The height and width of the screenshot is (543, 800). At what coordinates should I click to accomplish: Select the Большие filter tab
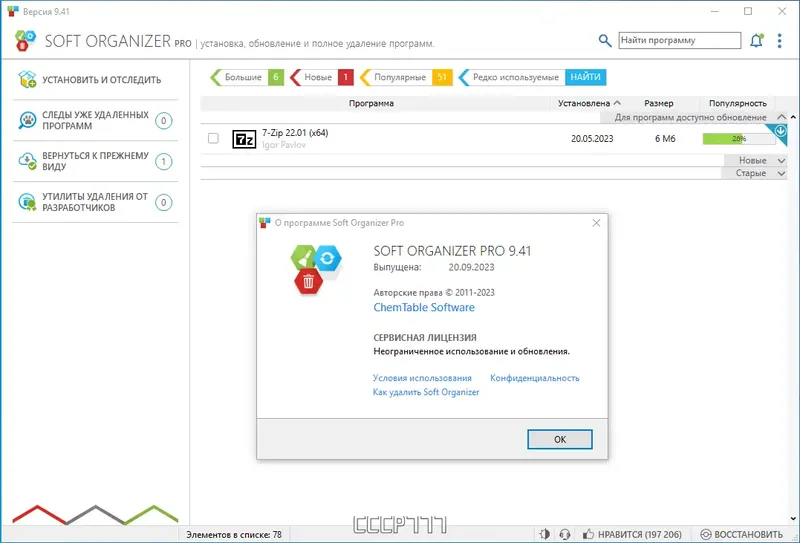coord(247,78)
